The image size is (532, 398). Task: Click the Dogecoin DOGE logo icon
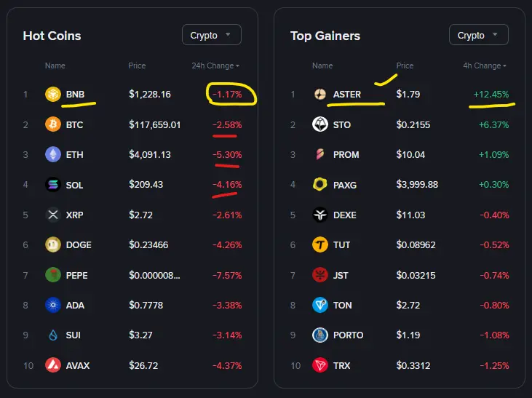(52, 244)
